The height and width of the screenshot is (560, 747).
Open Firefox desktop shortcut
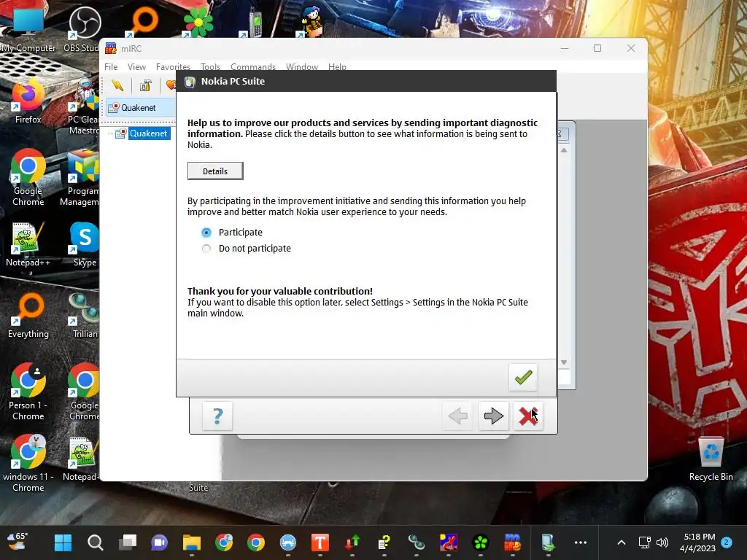pyautogui.click(x=28, y=102)
